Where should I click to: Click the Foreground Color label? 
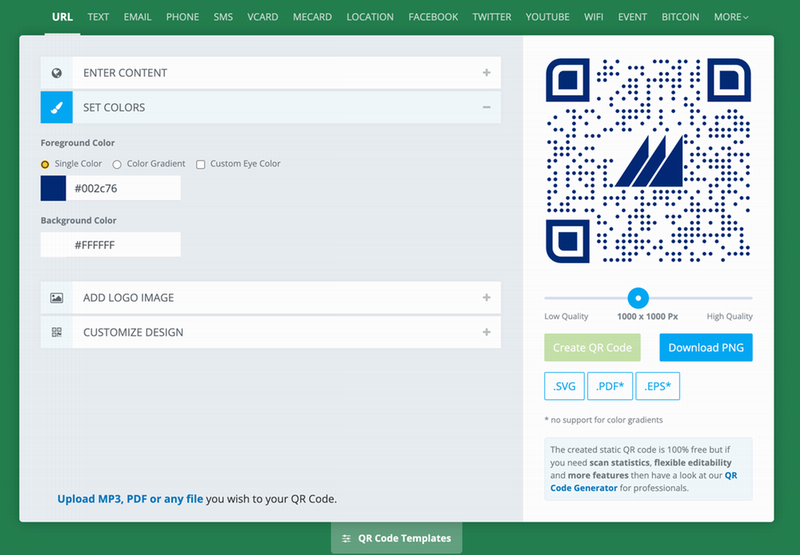[x=78, y=143]
